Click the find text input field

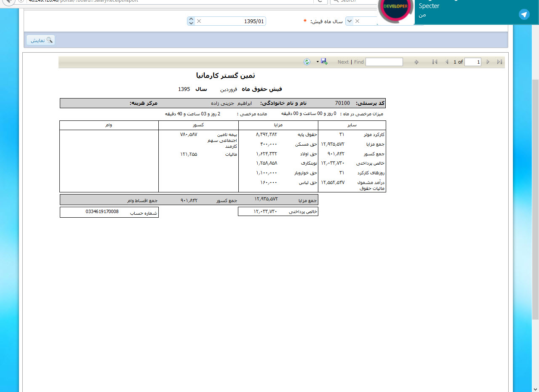pyautogui.click(x=384, y=62)
